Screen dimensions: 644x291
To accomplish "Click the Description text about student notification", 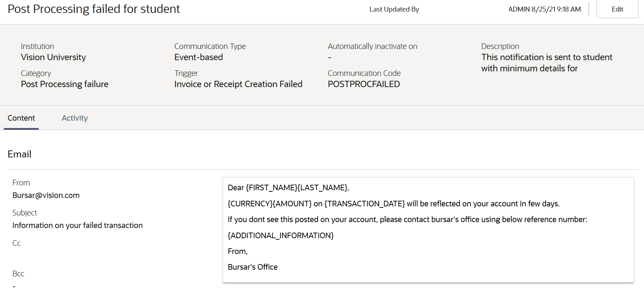I will coord(547,63).
